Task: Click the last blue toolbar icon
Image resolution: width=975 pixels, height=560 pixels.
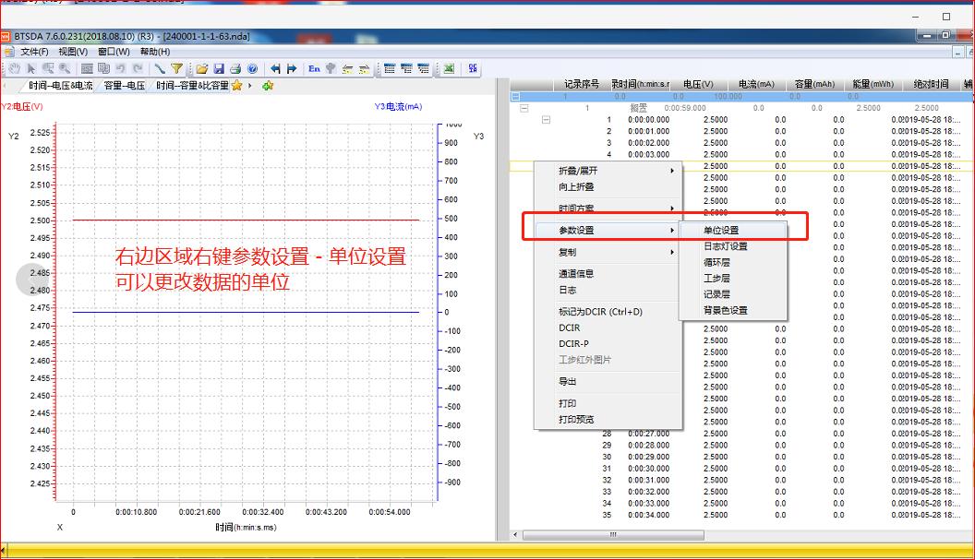Action: pos(473,68)
